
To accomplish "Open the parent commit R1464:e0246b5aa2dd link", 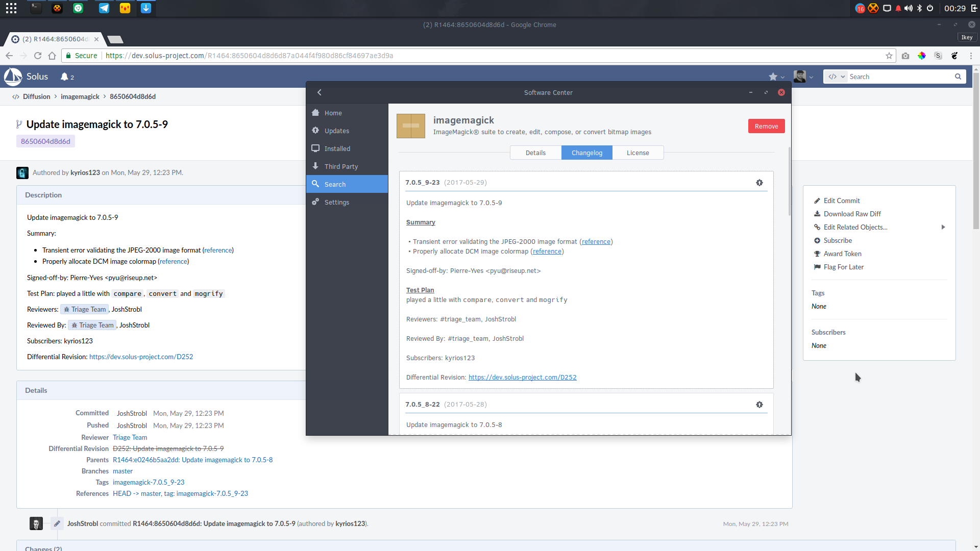I will tap(192, 460).
